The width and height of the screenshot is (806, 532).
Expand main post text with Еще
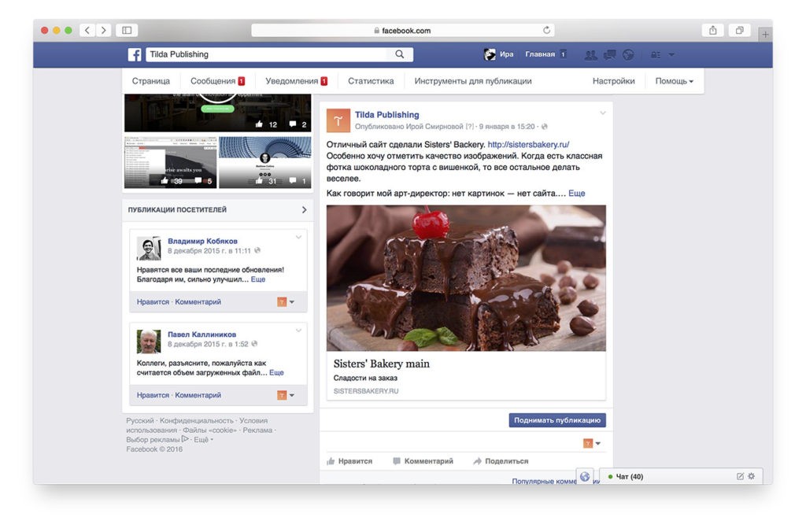pyautogui.click(x=577, y=194)
